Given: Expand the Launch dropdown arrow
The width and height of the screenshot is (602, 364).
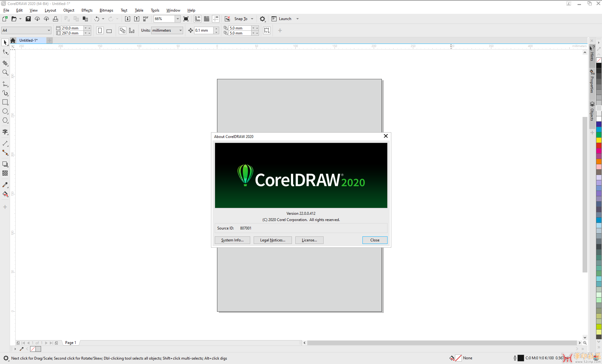Looking at the screenshot, I should click(298, 19).
